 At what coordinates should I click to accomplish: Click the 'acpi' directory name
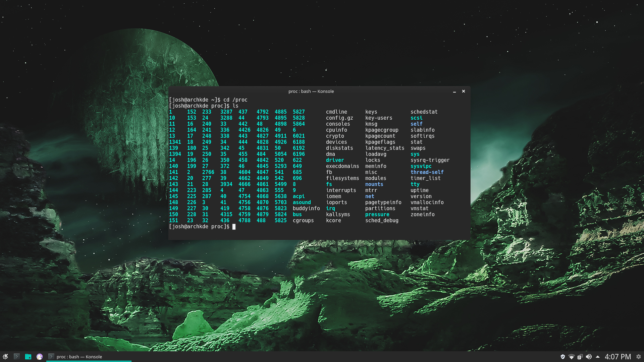299,196
